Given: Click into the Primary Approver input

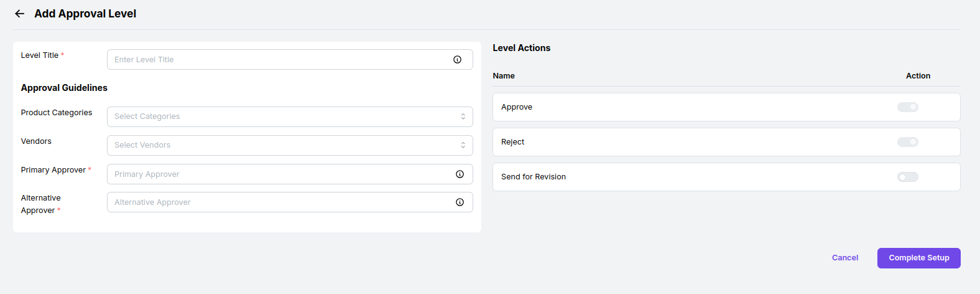Looking at the screenshot, I should pyautogui.click(x=280, y=174).
